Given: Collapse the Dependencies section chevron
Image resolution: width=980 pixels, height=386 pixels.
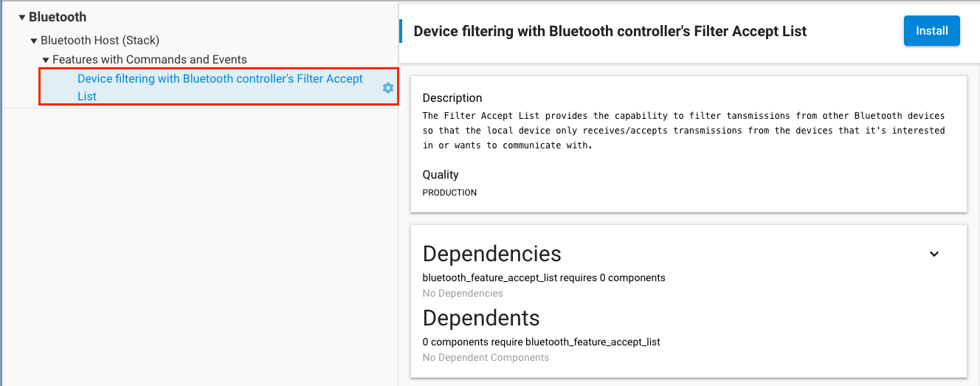Looking at the screenshot, I should 934,254.
